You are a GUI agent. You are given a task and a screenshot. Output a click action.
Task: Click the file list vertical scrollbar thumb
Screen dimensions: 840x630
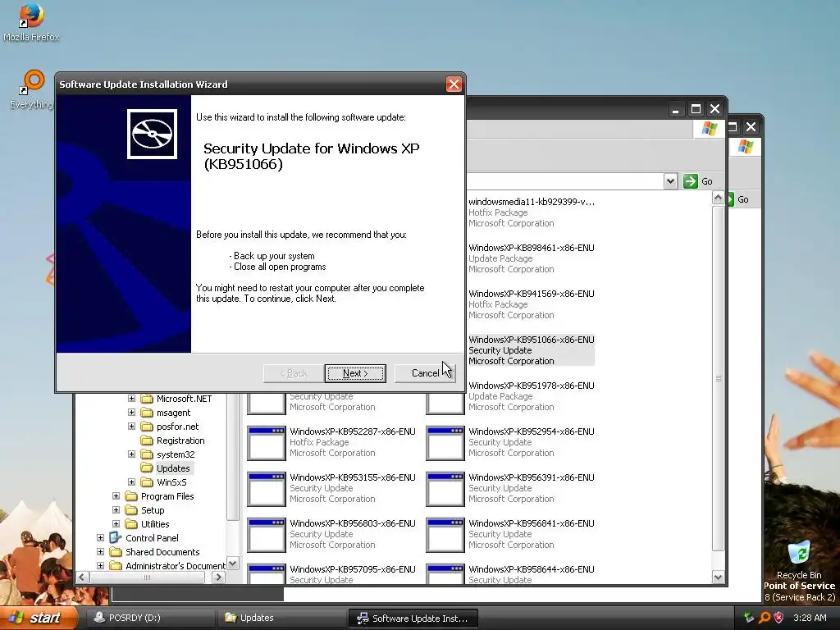click(x=718, y=378)
